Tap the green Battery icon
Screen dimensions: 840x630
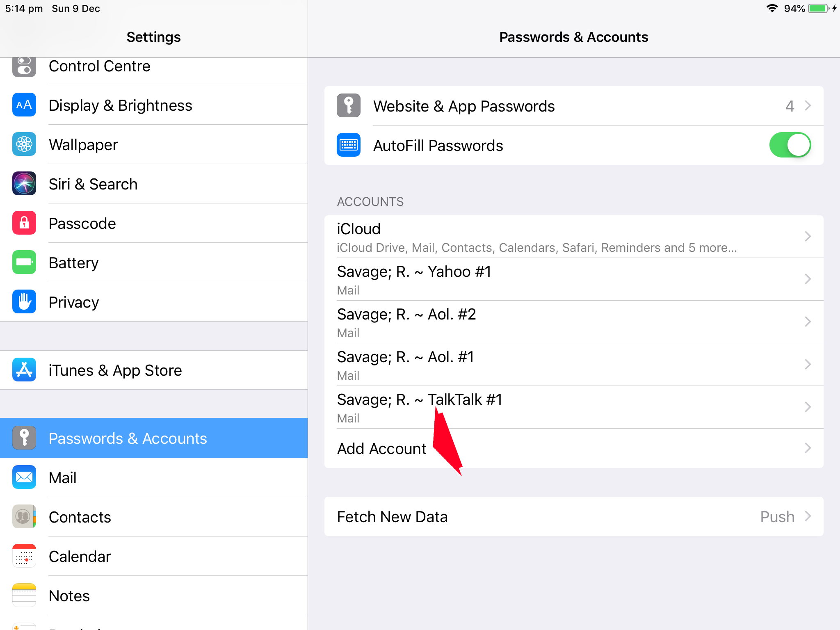click(24, 262)
